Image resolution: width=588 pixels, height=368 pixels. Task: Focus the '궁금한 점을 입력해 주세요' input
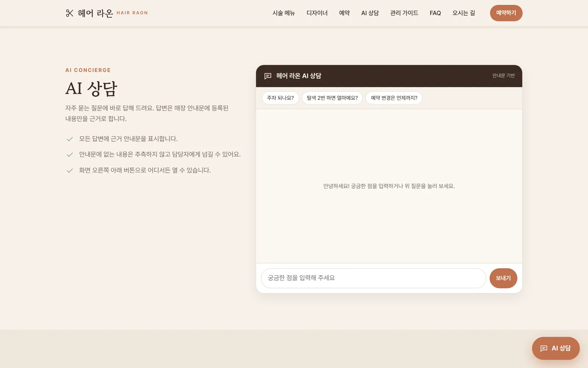(373, 278)
